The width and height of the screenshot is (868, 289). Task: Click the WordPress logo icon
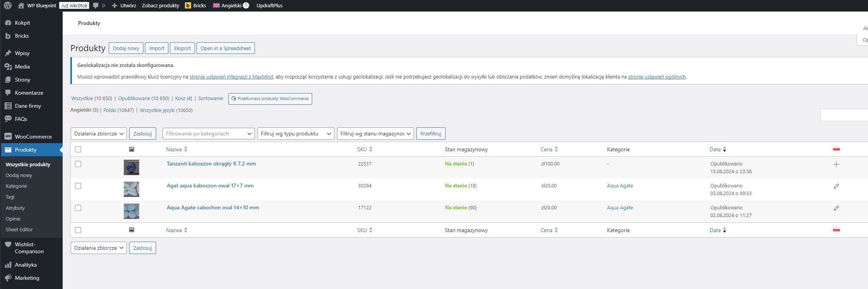7,5
